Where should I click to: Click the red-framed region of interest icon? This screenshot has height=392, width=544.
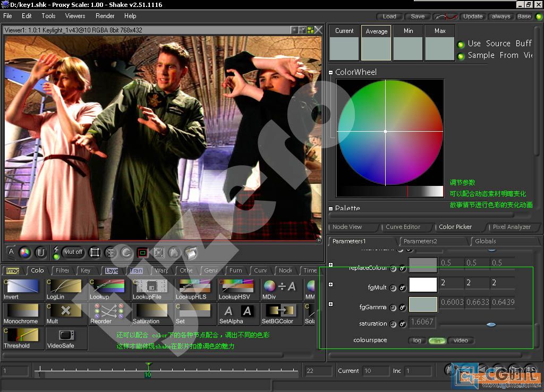(142, 252)
